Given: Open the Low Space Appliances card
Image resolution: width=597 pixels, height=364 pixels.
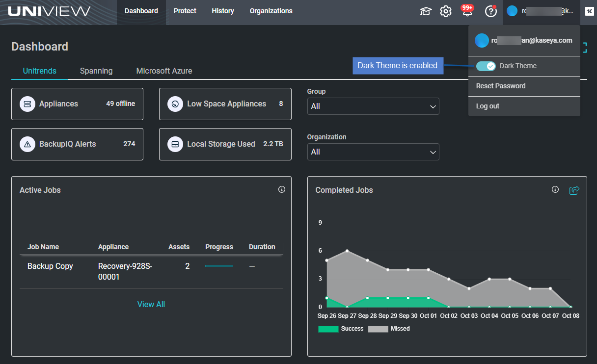Looking at the screenshot, I should 225,104.
